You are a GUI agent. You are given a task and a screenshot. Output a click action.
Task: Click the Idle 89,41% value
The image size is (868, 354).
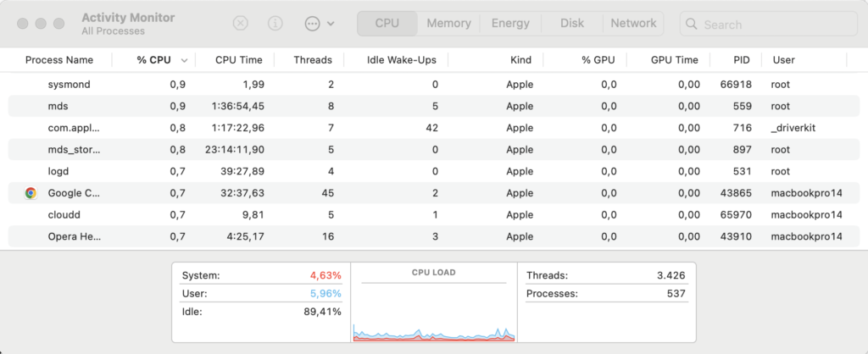[322, 312]
